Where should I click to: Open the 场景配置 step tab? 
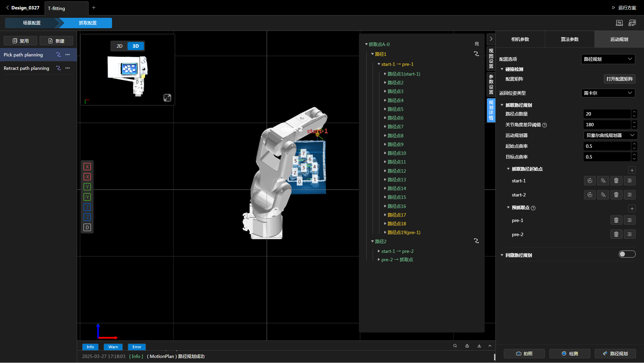[32, 23]
